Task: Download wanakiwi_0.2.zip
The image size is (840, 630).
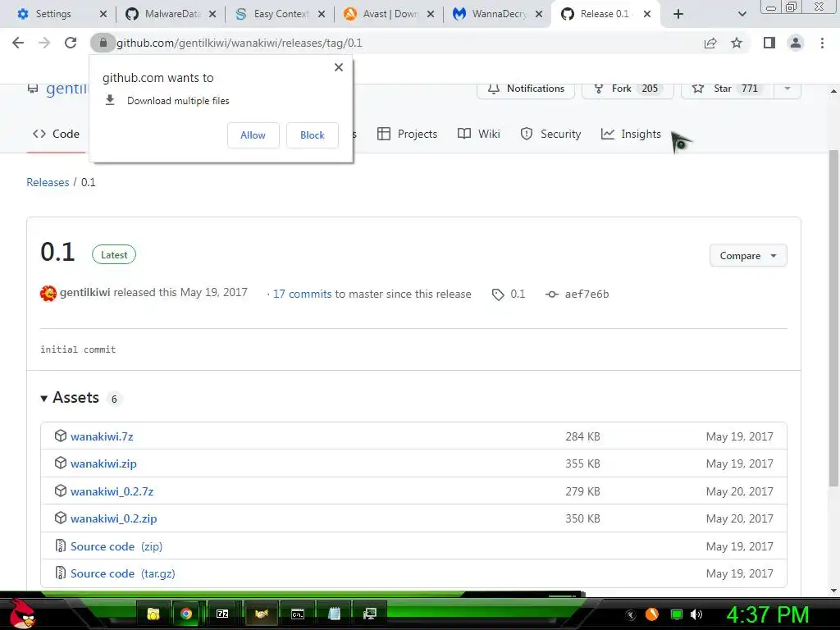Action: 113,518
